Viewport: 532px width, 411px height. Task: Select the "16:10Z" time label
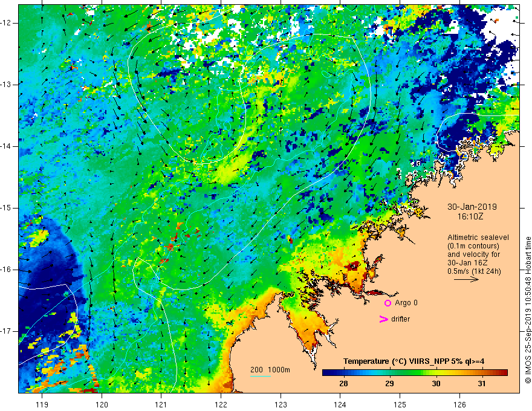(x=470, y=216)
